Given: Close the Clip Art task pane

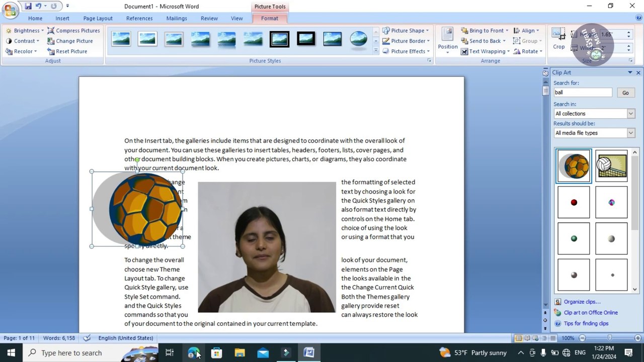Looking at the screenshot, I should 638,73.
